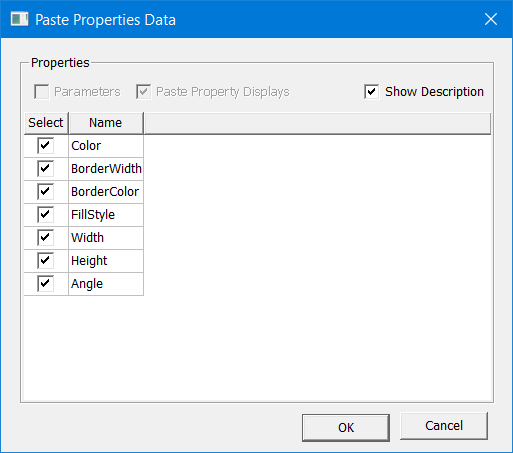Click the Name column header
Viewport: 513px width, 453px height.
pyautogui.click(x=106, y=123)
